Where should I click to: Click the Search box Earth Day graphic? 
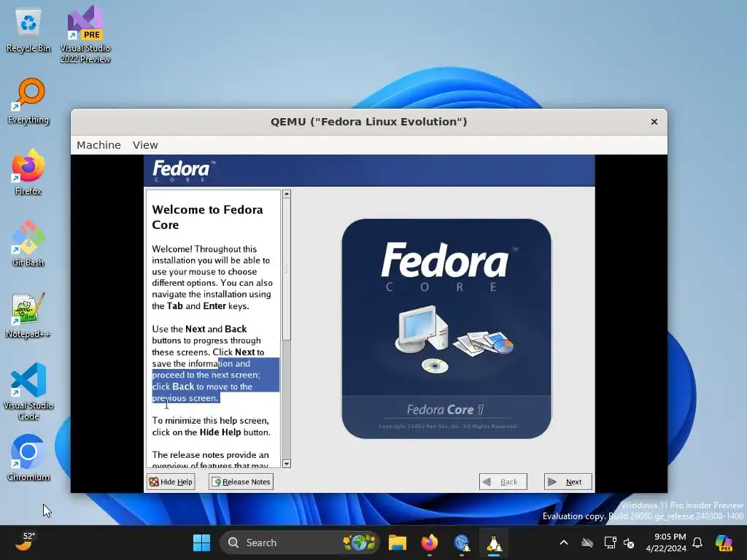coord(359,542)
